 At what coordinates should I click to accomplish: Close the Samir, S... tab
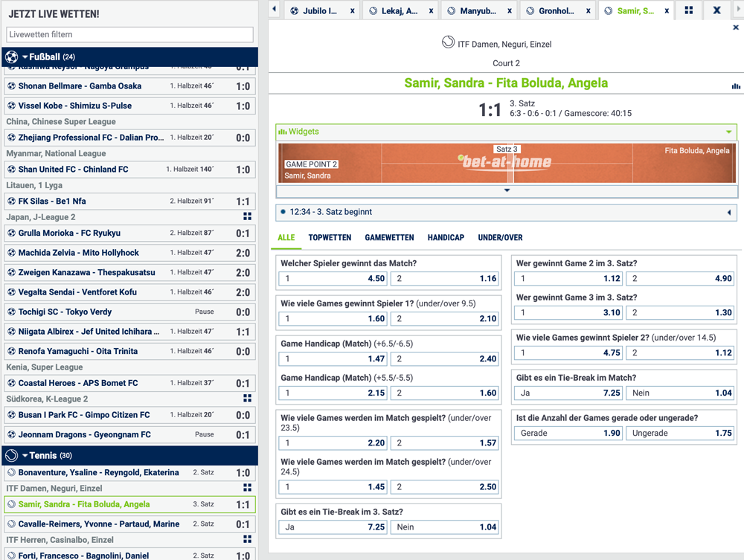(x=667, y=11)
